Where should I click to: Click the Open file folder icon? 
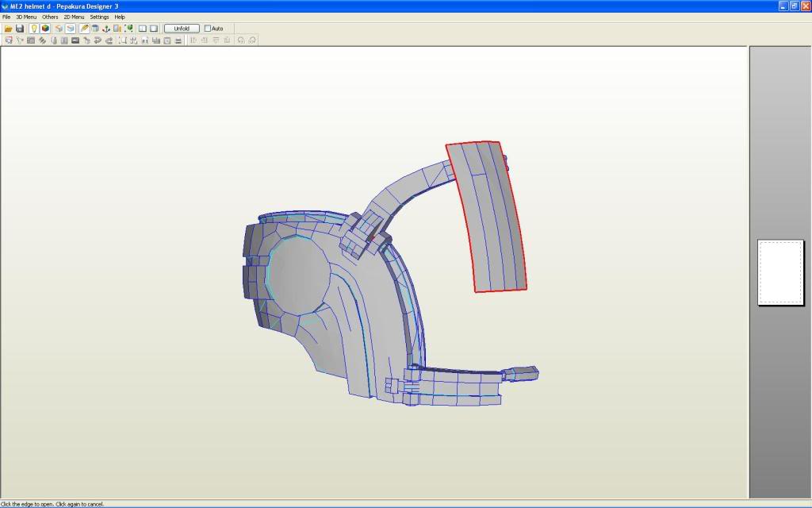click(8, 29)
